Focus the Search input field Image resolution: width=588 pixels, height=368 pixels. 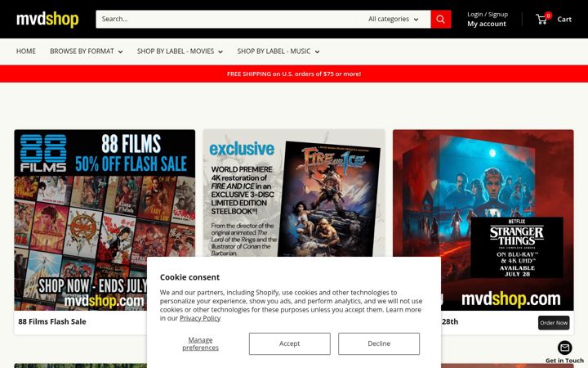coord(229,19)
